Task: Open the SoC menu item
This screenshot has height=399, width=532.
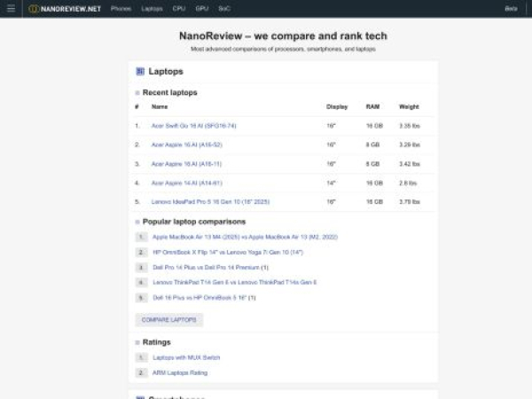Action: (x=224, y=9)
